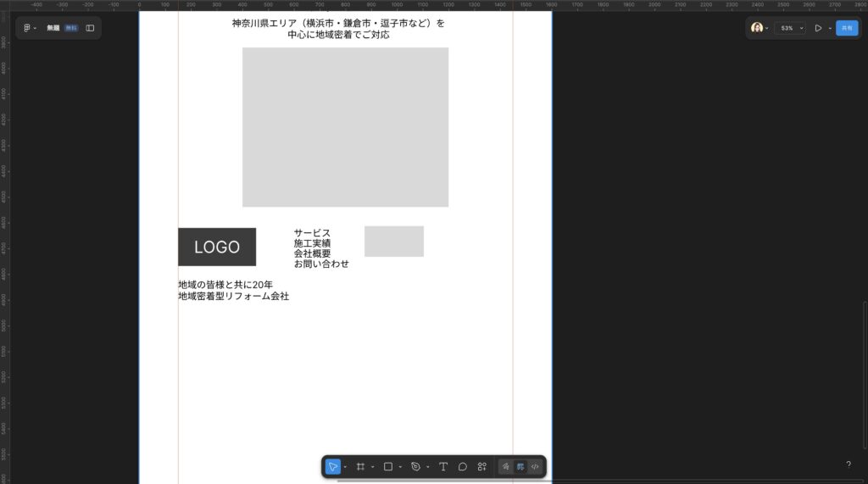Viewport: 868px width, 484px height.
Task: Select the Pen tool
Action: (415, 467)
